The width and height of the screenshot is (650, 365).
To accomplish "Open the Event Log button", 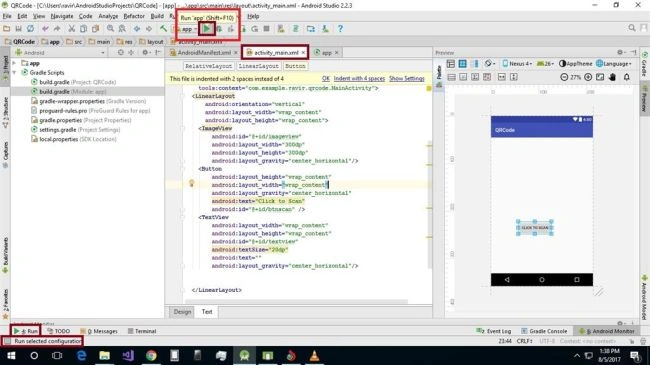I will (x=494, y=331).
